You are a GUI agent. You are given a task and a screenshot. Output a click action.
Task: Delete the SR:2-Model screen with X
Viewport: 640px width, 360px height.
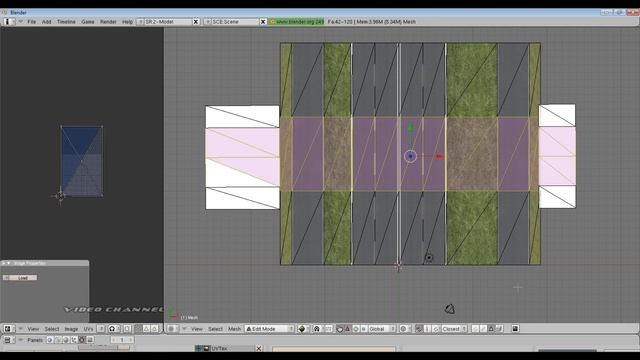196,22
